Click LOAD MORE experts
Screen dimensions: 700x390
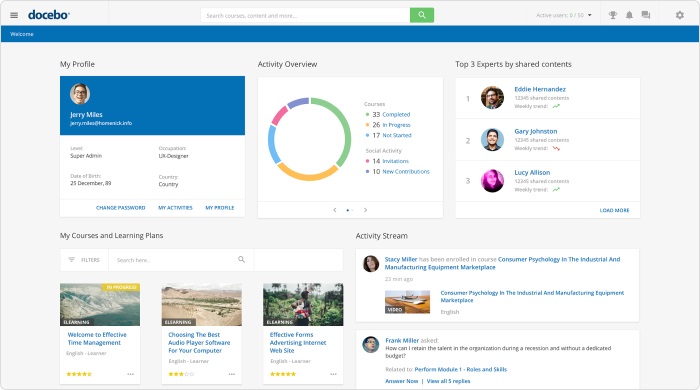click(x=614, y=210)
